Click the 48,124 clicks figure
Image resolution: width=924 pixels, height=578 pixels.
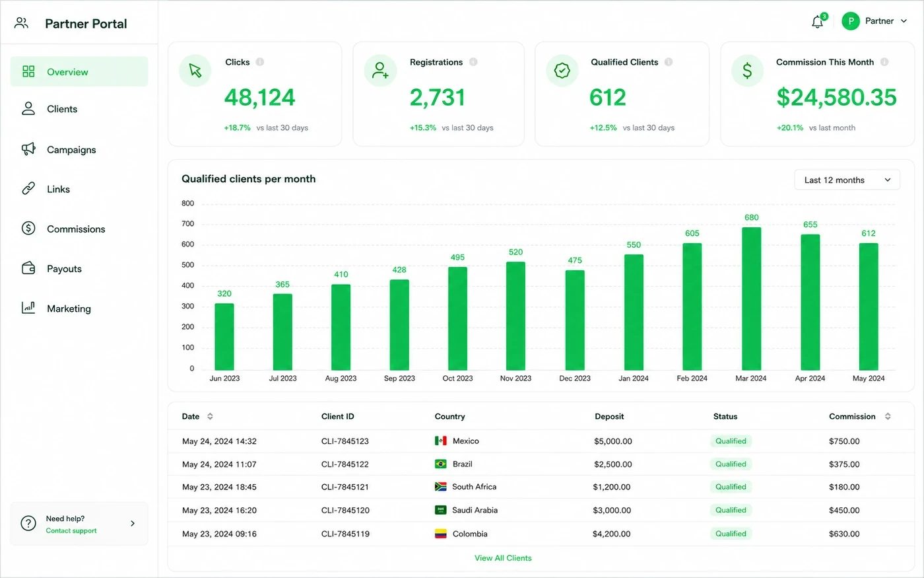pos(259,97)
